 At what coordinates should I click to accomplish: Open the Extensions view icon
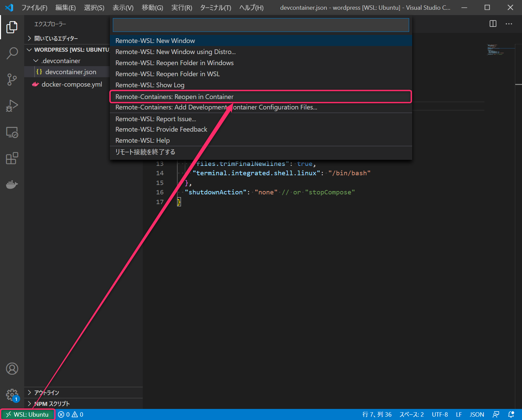pyautogui.click(x=12, y=158)
